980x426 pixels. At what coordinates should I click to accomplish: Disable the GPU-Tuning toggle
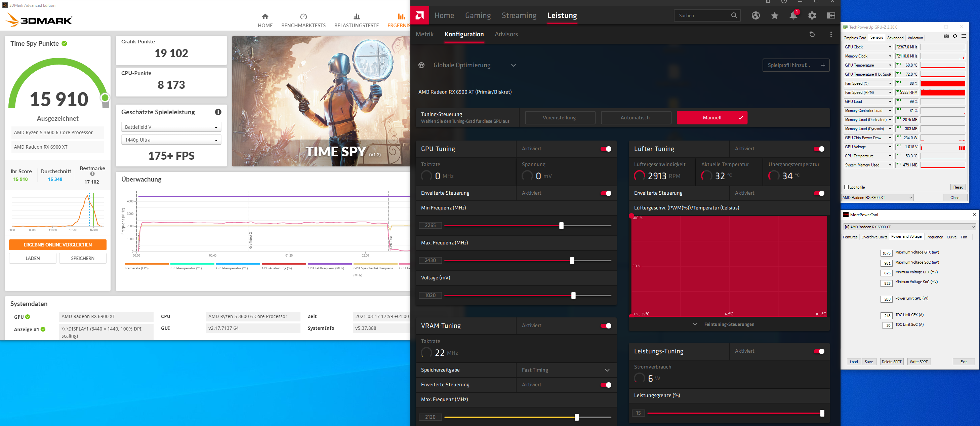(606, 149)
